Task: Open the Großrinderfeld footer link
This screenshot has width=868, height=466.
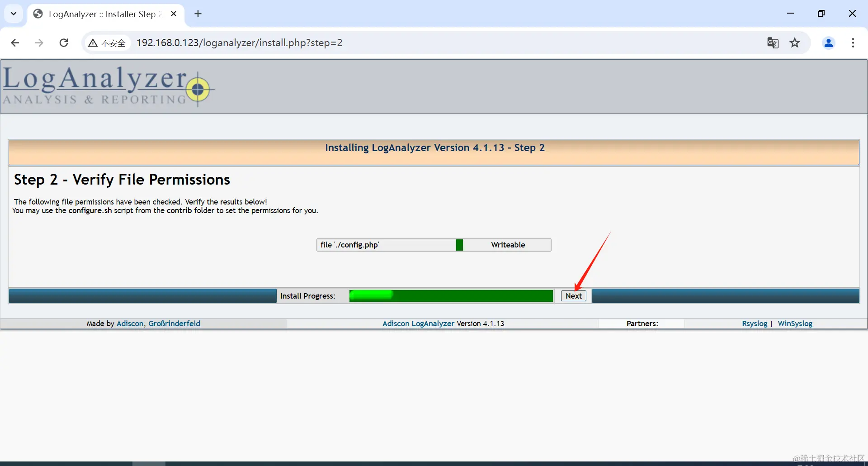Action: tap(174, 323)
